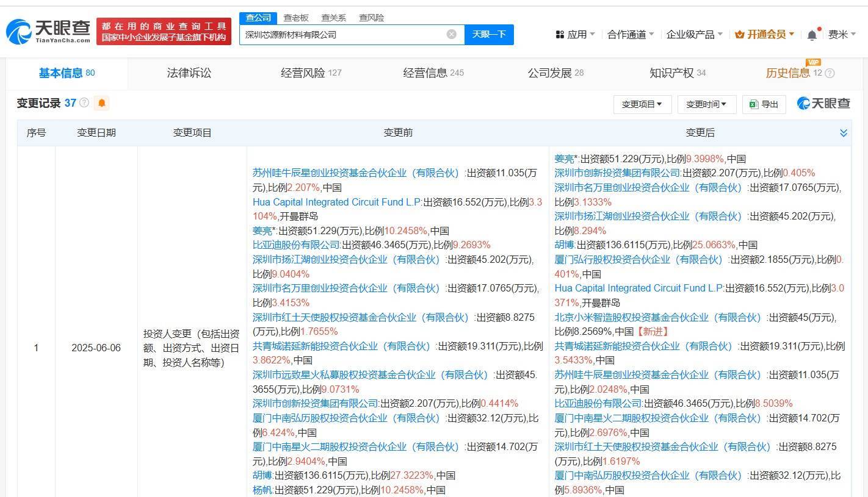Viewport: 868px width, 497px height.
Task: Click the 天眼一下 search button
Action: [489, 34]
